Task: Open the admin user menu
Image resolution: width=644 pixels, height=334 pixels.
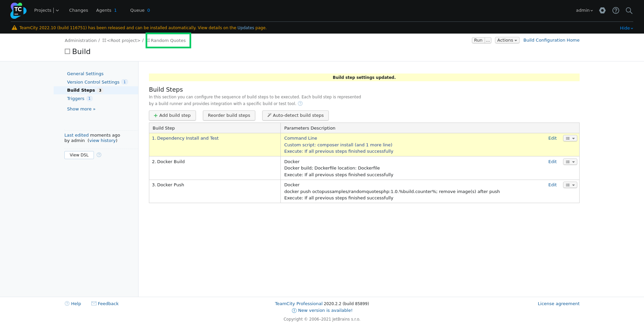Action: (x=584, y=10)
